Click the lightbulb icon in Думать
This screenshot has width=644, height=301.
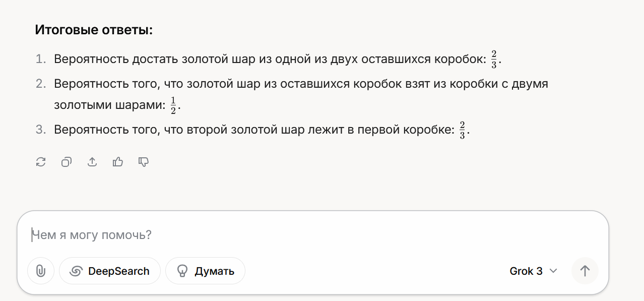tap(182, 271)
